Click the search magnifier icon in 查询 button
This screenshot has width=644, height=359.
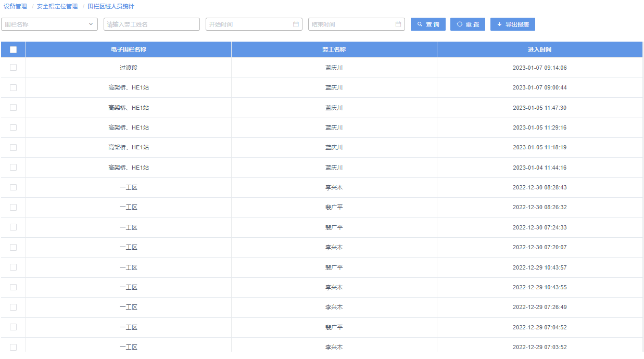420,24
